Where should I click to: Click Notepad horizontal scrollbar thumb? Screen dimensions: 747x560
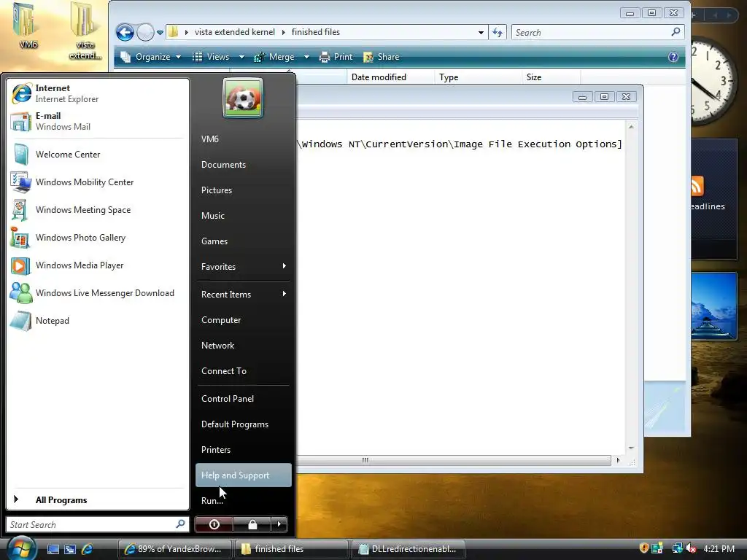click(x=365, y=460)
